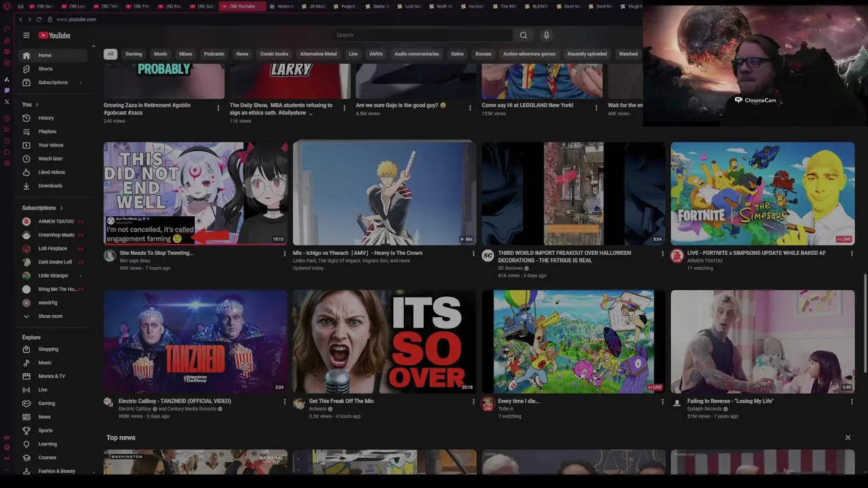Image resolution: width=868 pixels, height=488 pixels.
Task: Click the www.youtube.com address bar
Action: tap(76, 20)
